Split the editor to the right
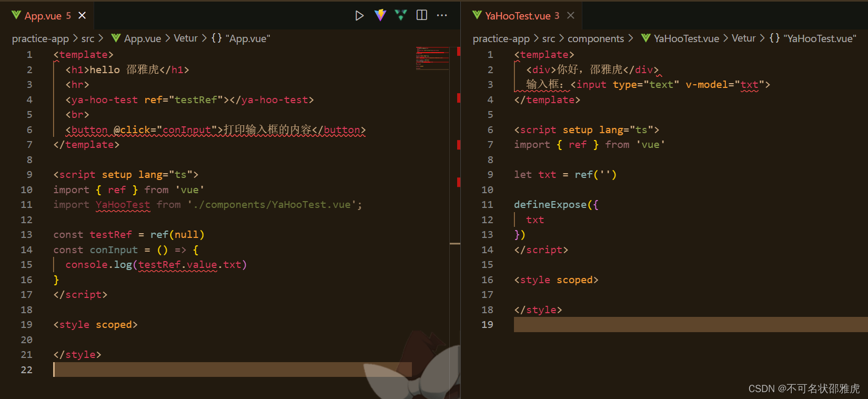868x399 pixels. pyautogui.click(x=422, y=15)
